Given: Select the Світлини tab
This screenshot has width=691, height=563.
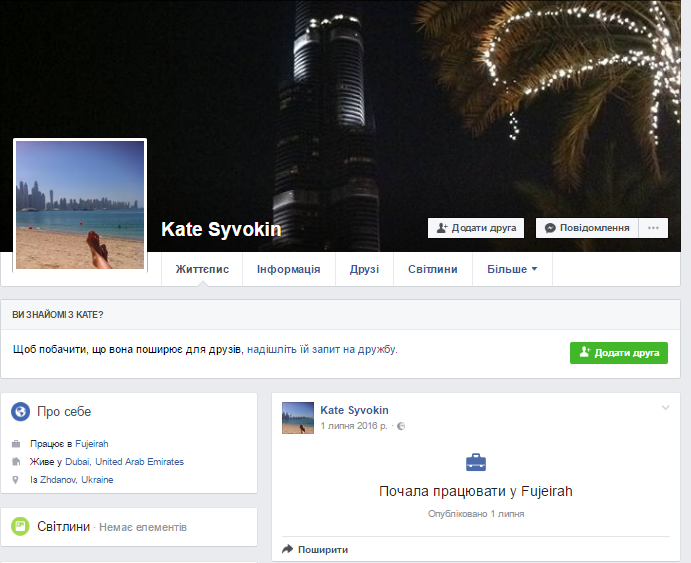Looking at the screenshot, I should tap(433, 269).
